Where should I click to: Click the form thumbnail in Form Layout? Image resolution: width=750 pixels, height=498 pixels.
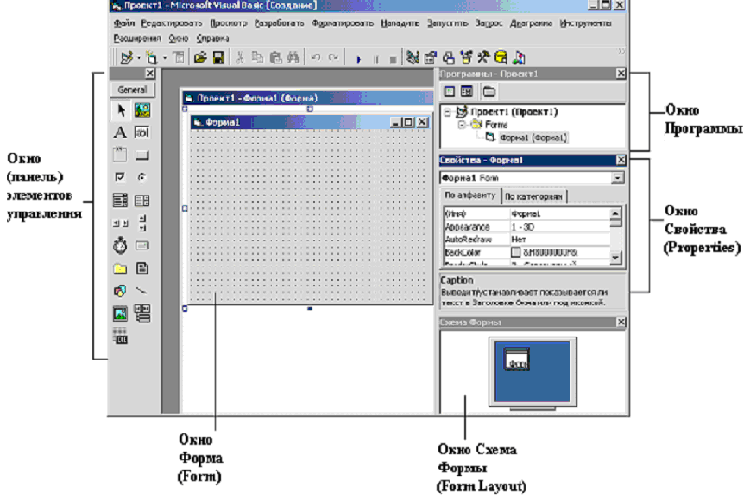pos(517,358)
